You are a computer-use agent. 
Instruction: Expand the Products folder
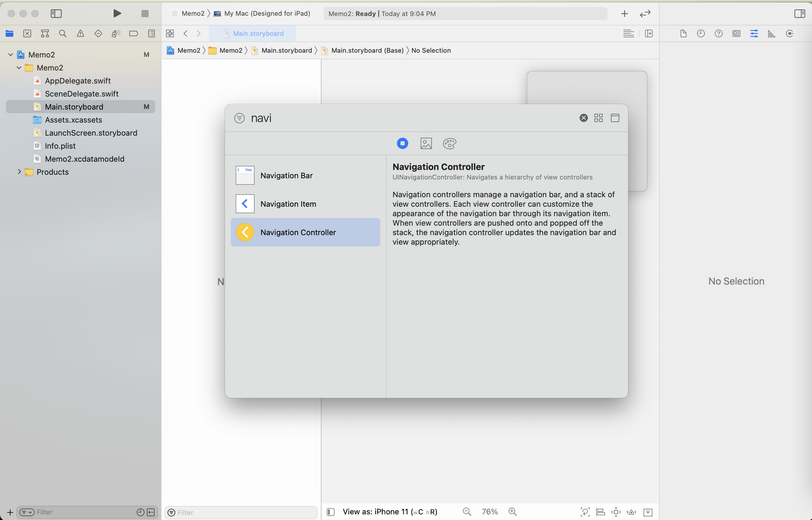pyautogui.click(x=19, y=172)
